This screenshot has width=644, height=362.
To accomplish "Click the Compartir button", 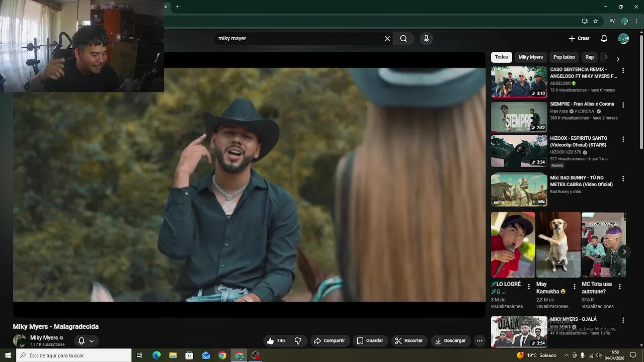I will 329,341.
